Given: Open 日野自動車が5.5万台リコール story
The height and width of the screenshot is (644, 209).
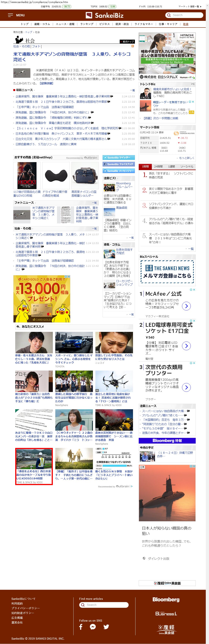Looking at the screenshot, I should pos(46,144).
